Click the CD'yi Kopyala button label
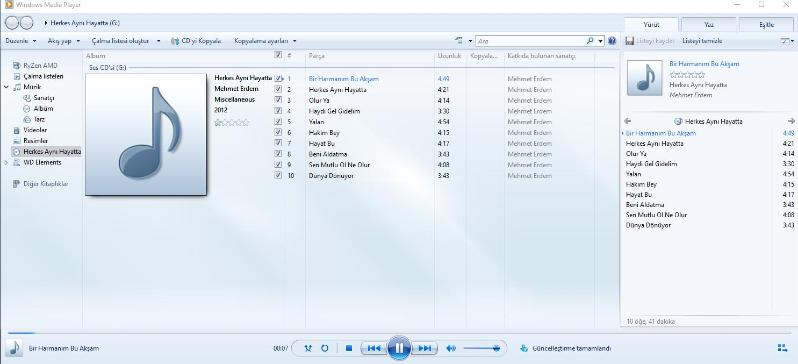 pyautogui.click(x=202, y=41)
